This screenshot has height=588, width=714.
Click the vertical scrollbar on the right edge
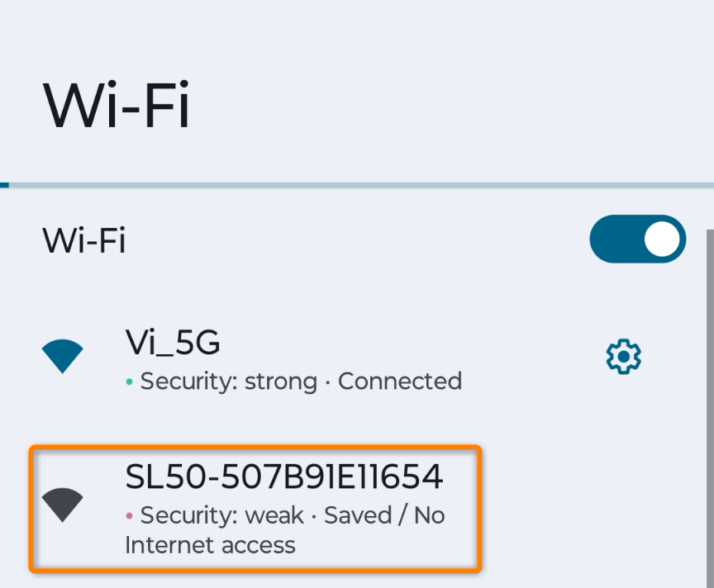coord(710,409)
